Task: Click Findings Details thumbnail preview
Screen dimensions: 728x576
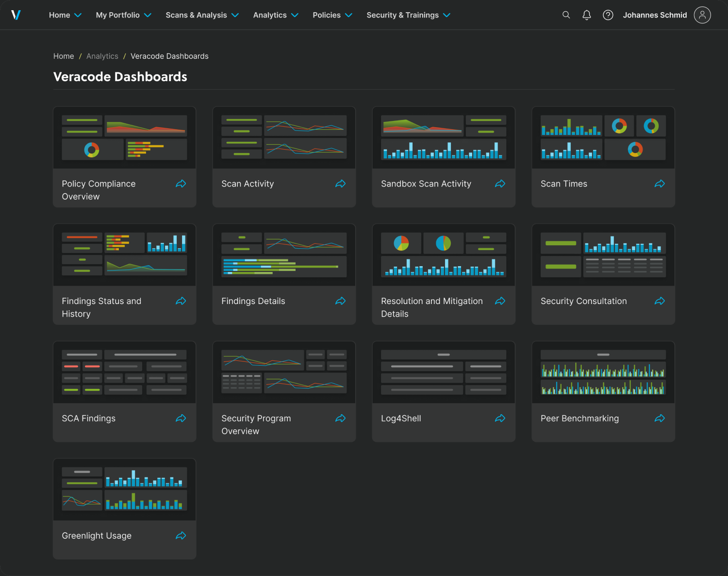Action: [284, 255]
